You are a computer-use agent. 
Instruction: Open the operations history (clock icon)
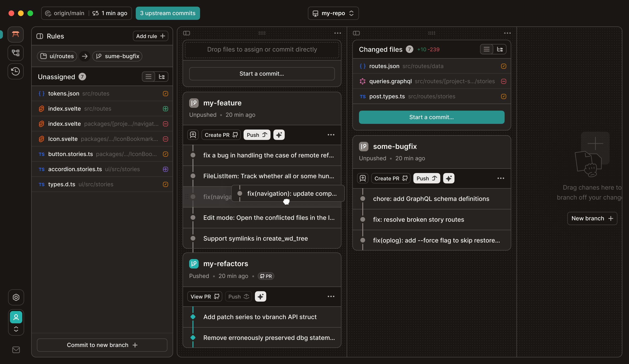point(15,71)
